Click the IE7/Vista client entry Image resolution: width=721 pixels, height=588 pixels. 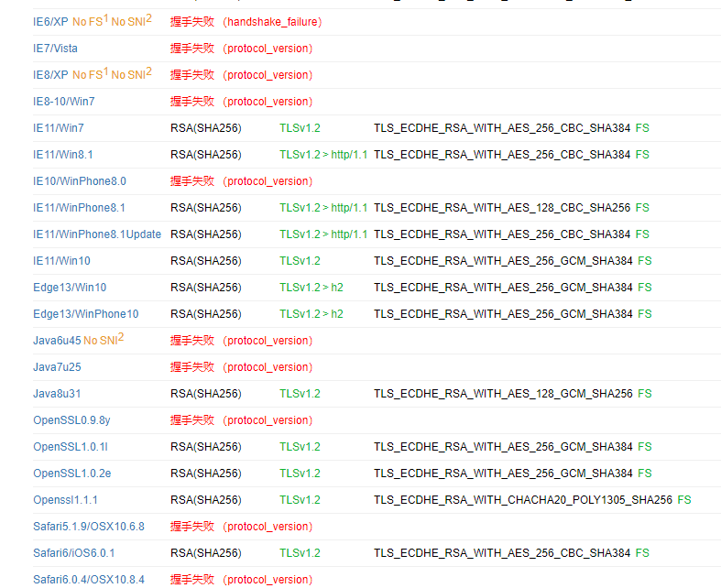click(55, 49)
